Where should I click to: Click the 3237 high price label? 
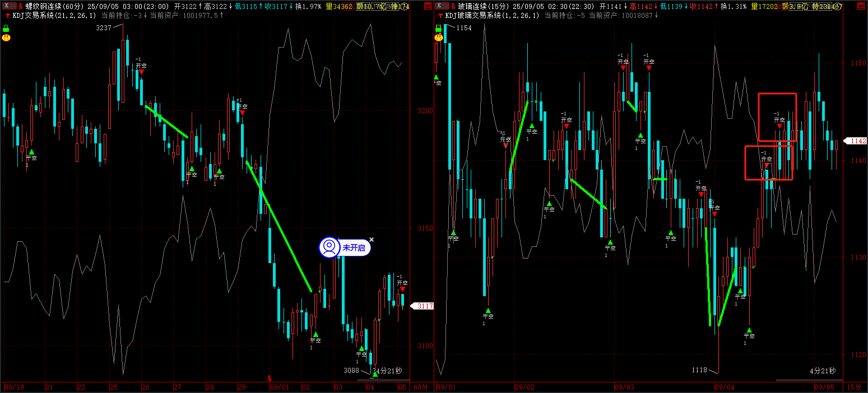103,27
